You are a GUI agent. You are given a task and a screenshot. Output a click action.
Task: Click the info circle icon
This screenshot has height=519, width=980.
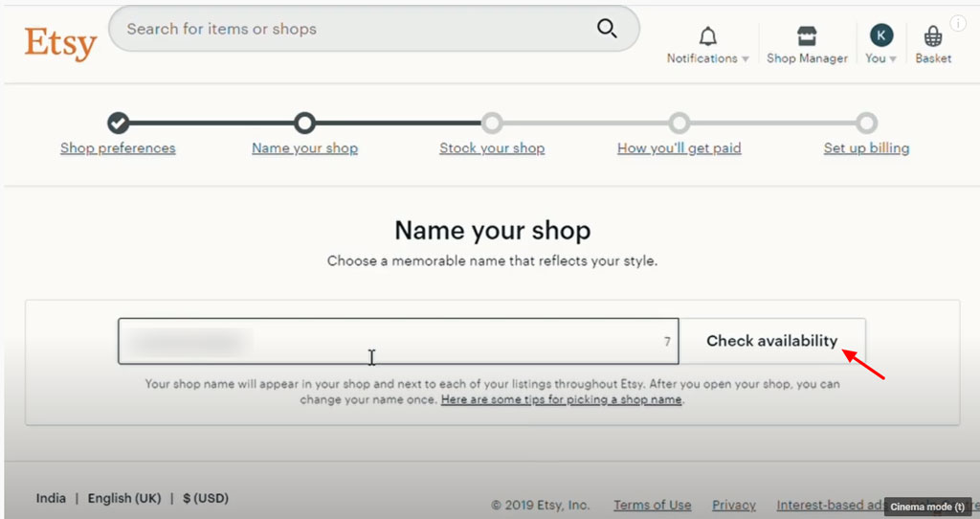[958, 23]
